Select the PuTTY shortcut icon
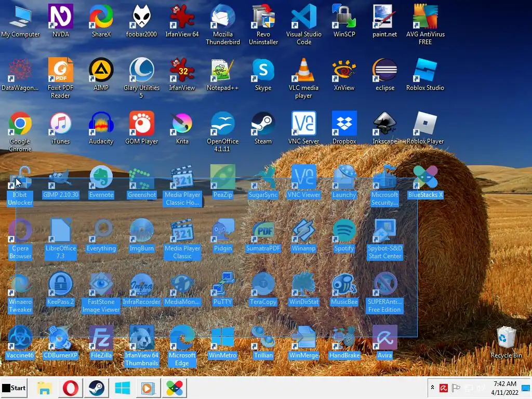 click(222, 288)
